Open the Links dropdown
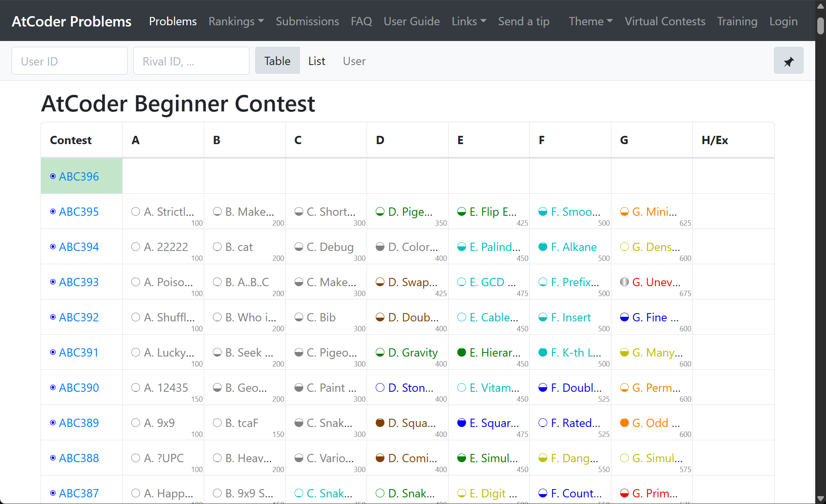Image resolution: width=826 pixels, height=504 pixels. [x=469, y=21]
